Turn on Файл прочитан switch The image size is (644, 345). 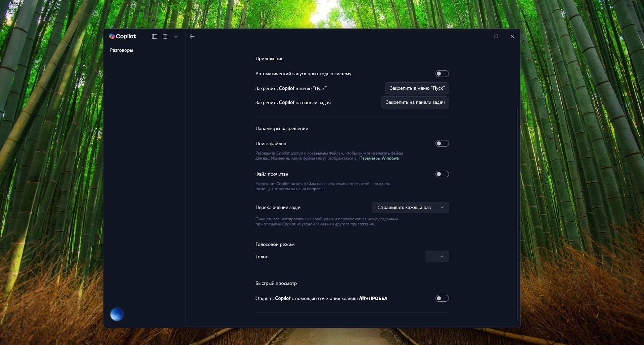coord(442,174)
